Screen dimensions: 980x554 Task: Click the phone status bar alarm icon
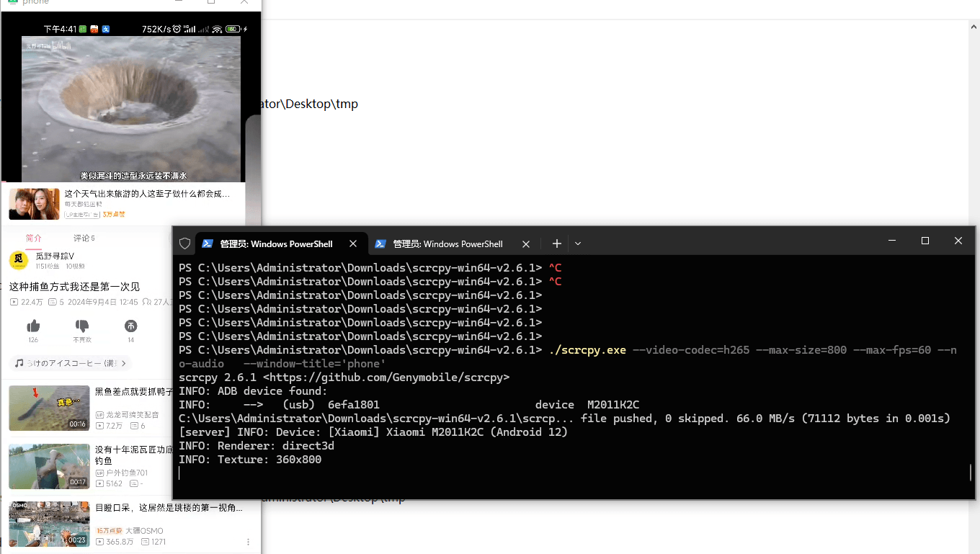click(177, 29)
